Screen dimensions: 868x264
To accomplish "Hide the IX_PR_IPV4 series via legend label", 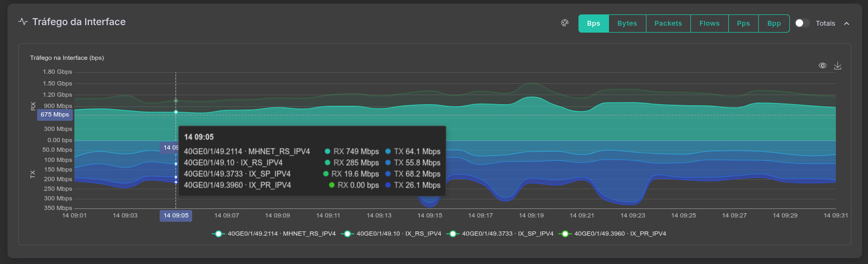I will [x=620, y=234].
